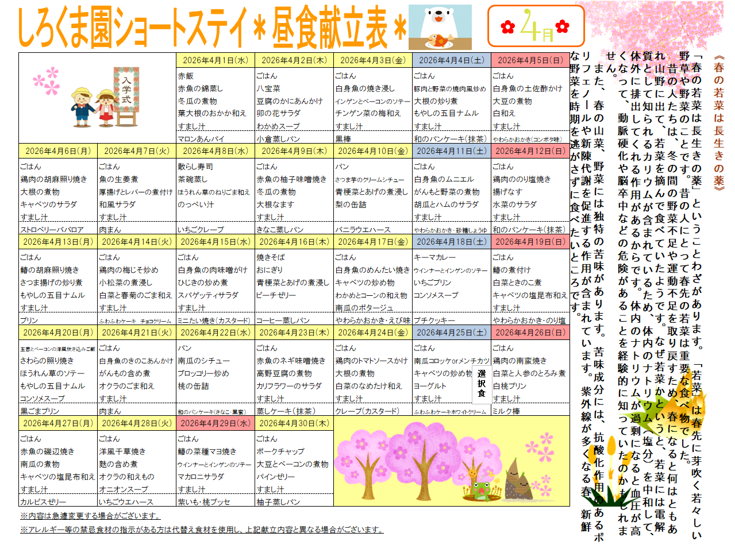Viewport: 735px width, 560px height.
Task: Click the green frog under the cherry trees
Action: (x=480, y=490)
